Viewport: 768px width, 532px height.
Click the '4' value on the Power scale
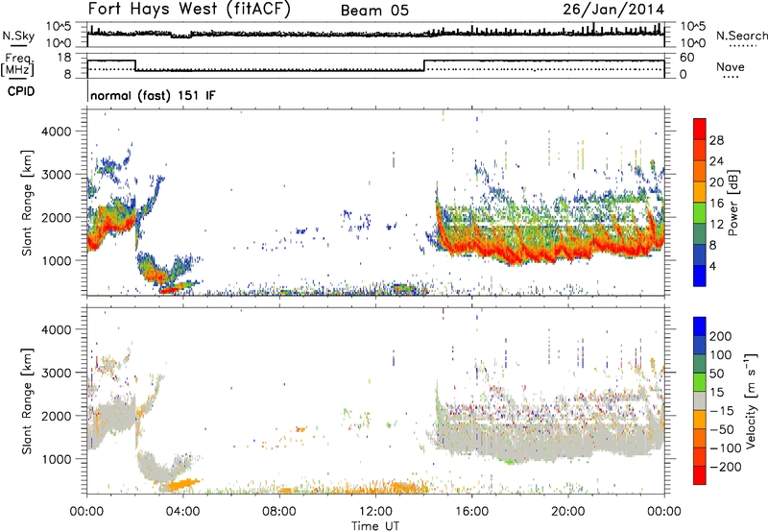click(x=712, y=267)
